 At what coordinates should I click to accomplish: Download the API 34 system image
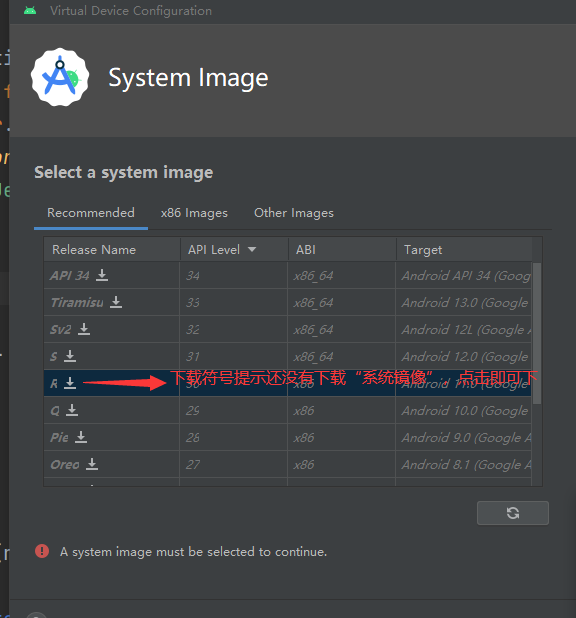102,275
